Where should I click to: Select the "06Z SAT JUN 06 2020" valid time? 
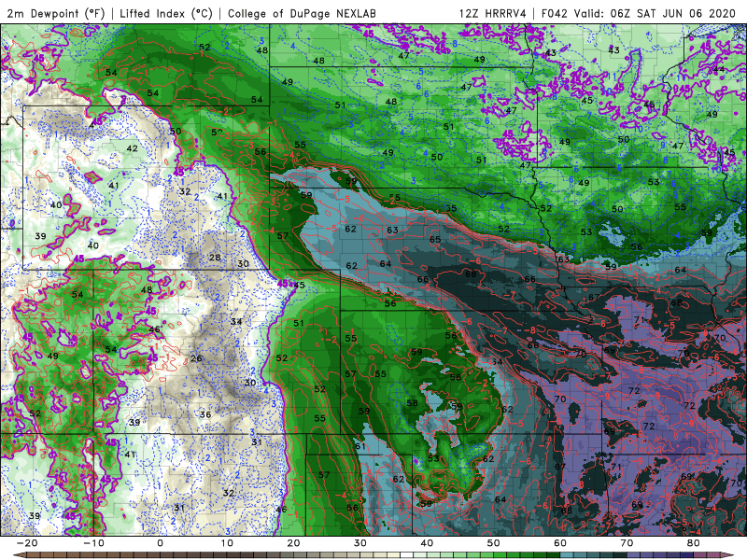(673, 13)
